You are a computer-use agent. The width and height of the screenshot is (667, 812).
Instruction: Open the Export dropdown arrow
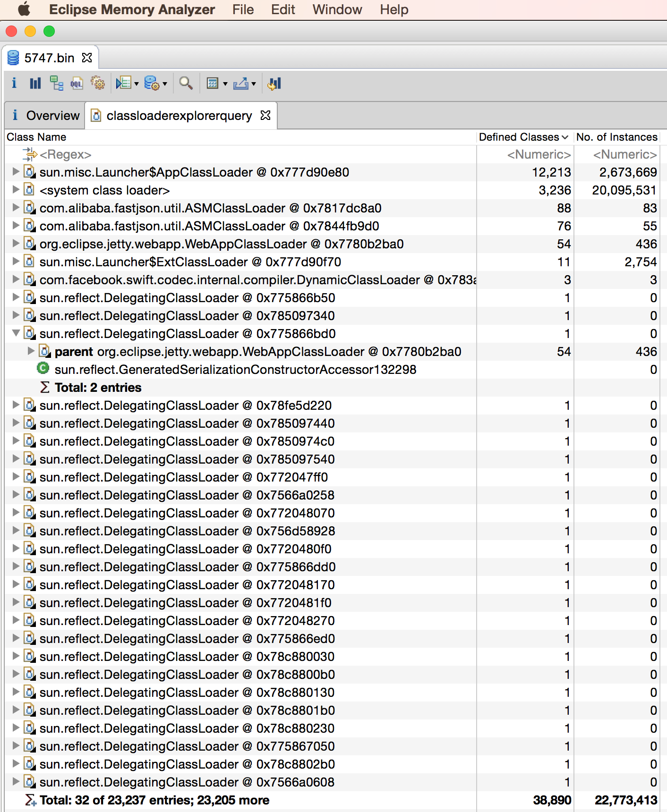point(254,84)
